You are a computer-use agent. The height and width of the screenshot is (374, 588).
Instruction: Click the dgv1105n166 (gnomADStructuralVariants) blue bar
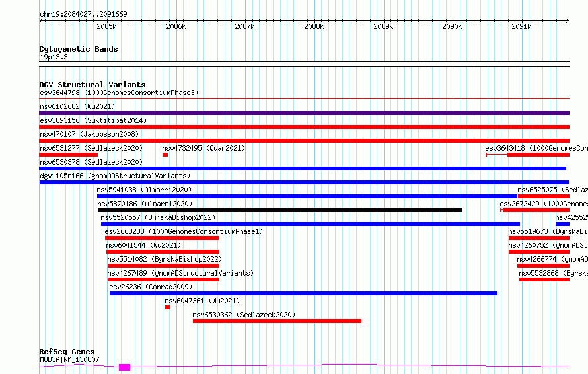coord(304,182)
